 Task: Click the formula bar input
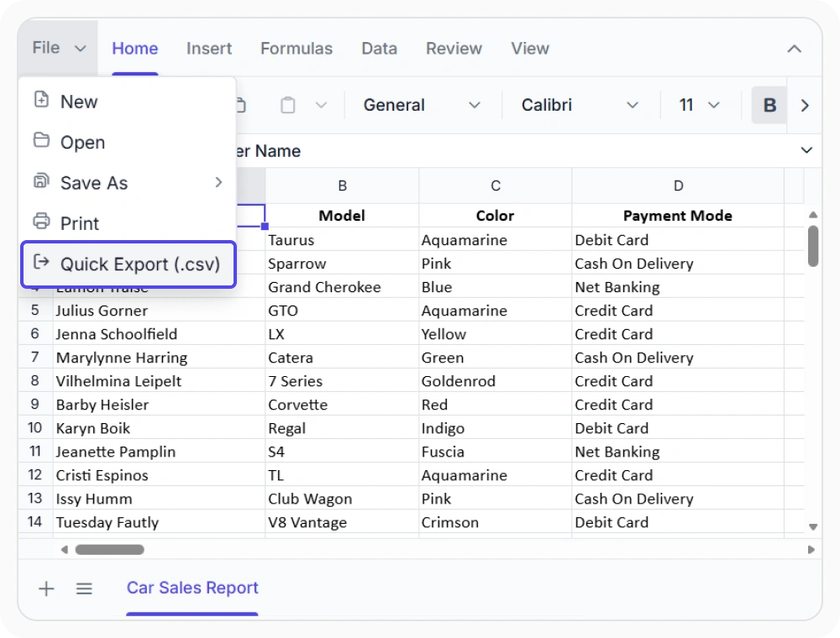[514, 151]
